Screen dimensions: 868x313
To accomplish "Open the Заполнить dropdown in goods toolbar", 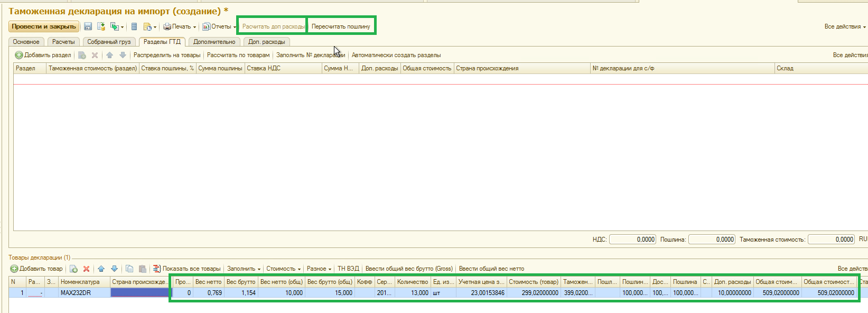I will point(244,269).
